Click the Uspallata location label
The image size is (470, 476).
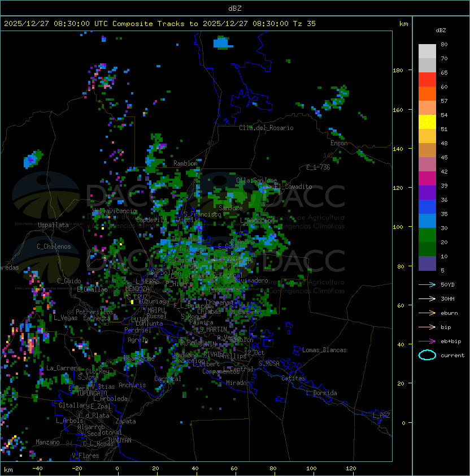[53, 225]
